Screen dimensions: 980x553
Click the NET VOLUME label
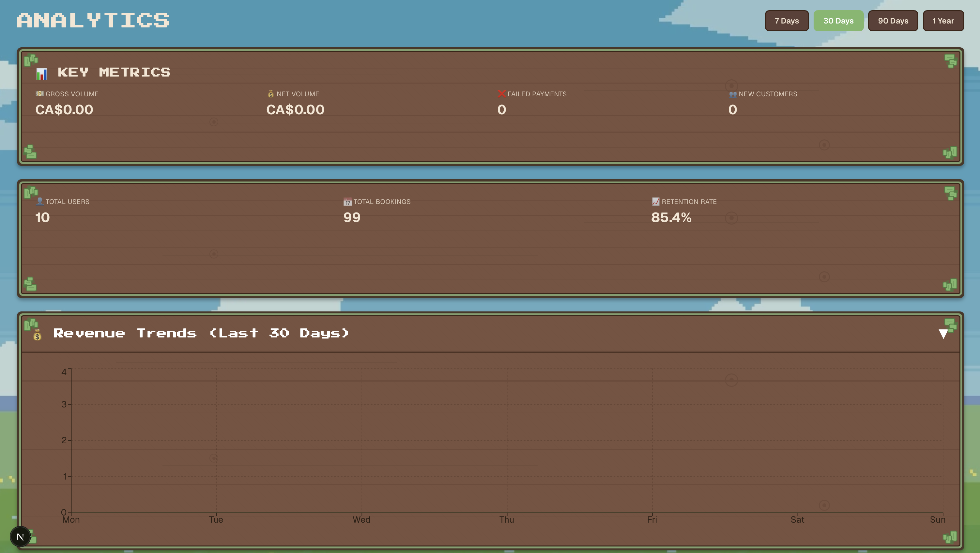[x=298, y=94]
